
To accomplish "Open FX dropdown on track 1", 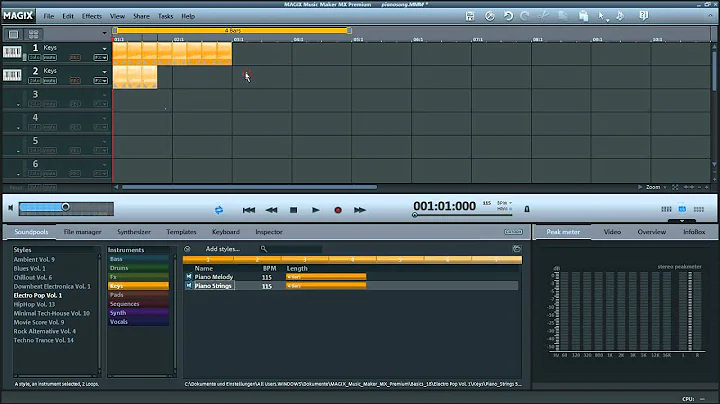I will click(x=101, y=57).
